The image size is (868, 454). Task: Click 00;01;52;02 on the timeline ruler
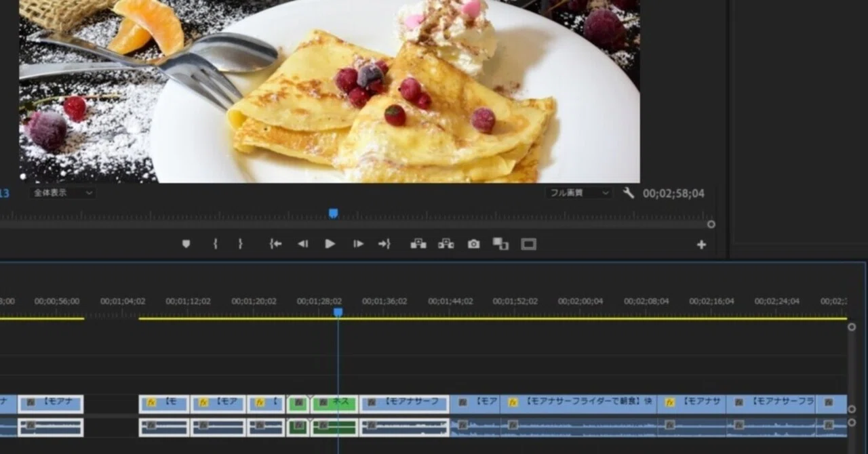[x=515, y=302]
